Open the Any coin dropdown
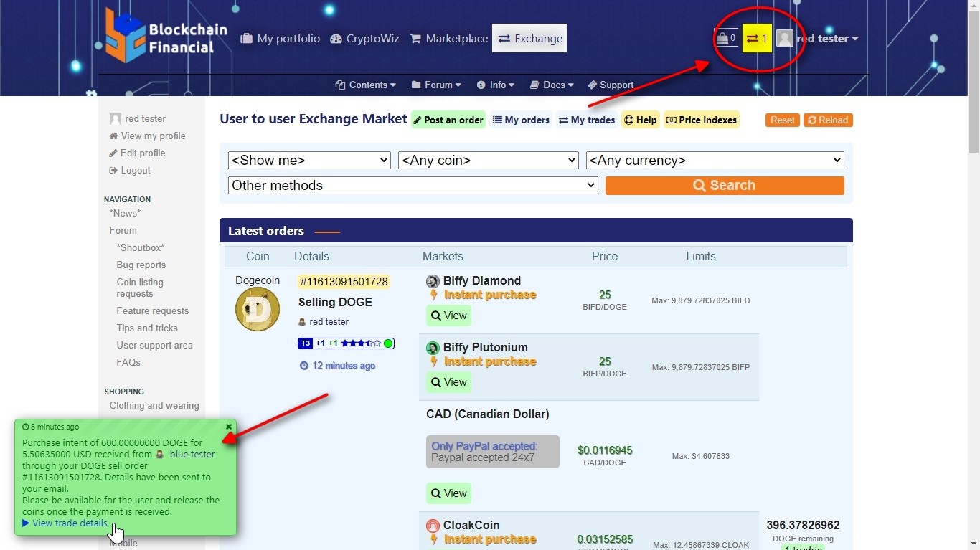Image resolution: width=980 pixels, height=550 pixels. pos(488,161)
